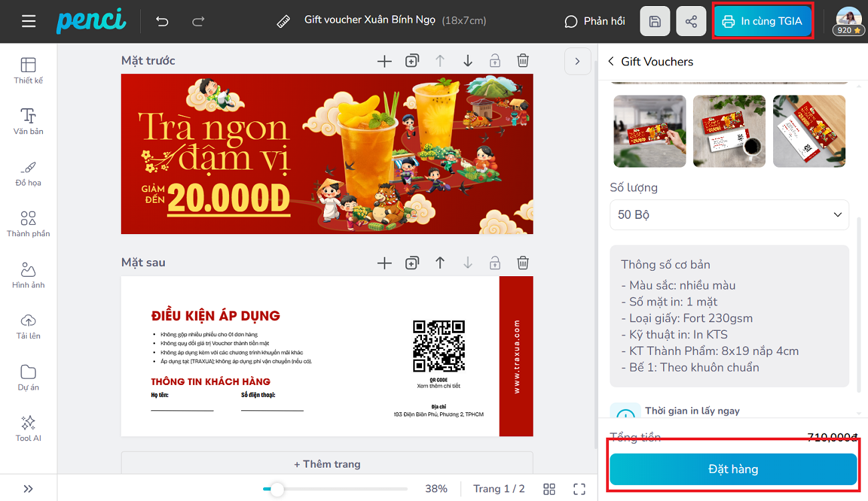Screen dimensions: 868x501
Task: Click the share icon button
Action: pos(691,21)
